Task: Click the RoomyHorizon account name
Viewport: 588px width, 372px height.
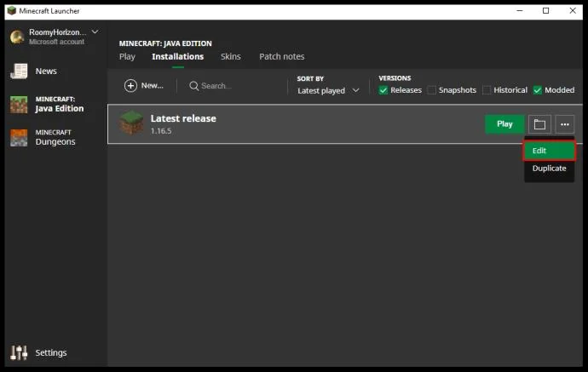Action: [x=58, y=32]
